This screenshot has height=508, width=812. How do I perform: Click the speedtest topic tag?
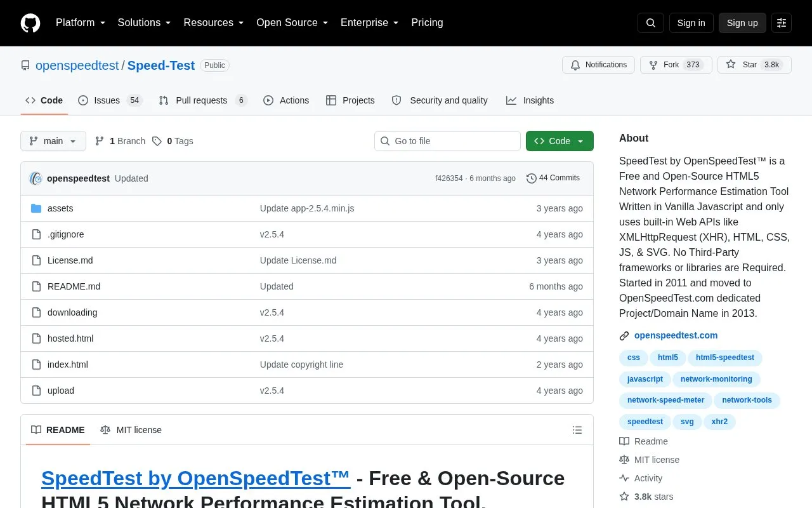(645, 422)
